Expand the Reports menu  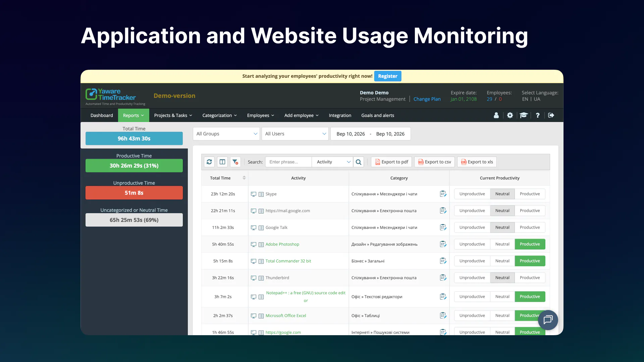pyautogui.click(x=133, y=115)
